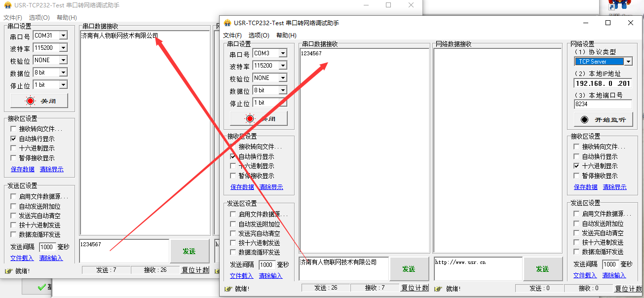Click 发送 button in back window
Viewport: 644px width, 298px height.
[x=189, y=251]
